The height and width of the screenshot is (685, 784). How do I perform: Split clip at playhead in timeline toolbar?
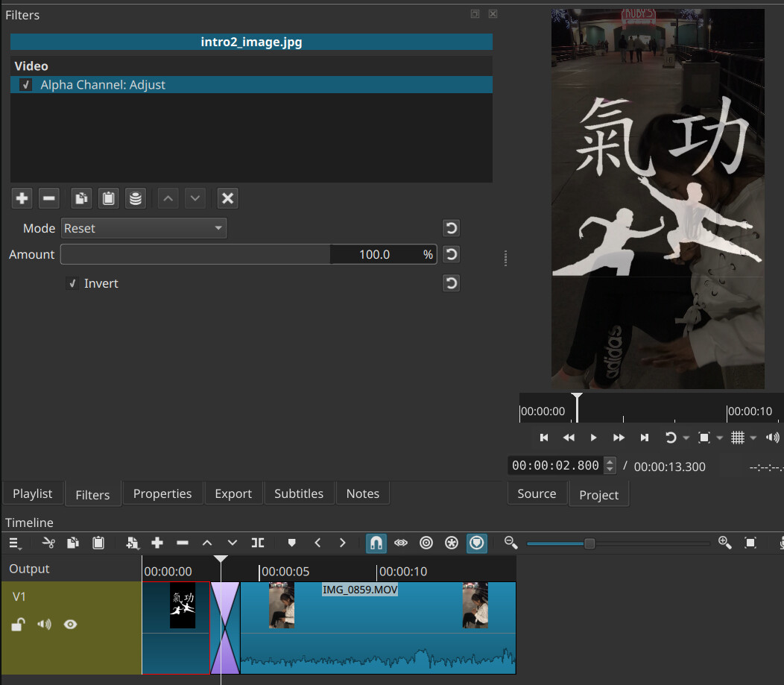tap(258, 543)
